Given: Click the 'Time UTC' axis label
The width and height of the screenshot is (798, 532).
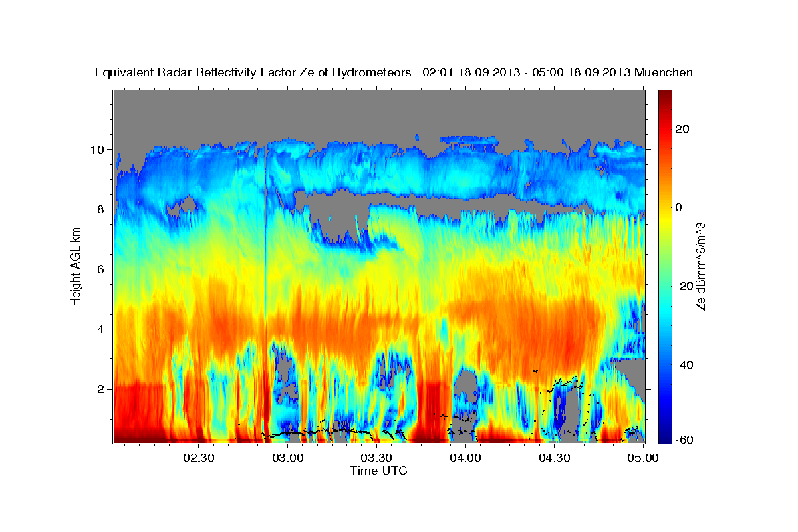Looking at the screenshot, I should point(378,471).
